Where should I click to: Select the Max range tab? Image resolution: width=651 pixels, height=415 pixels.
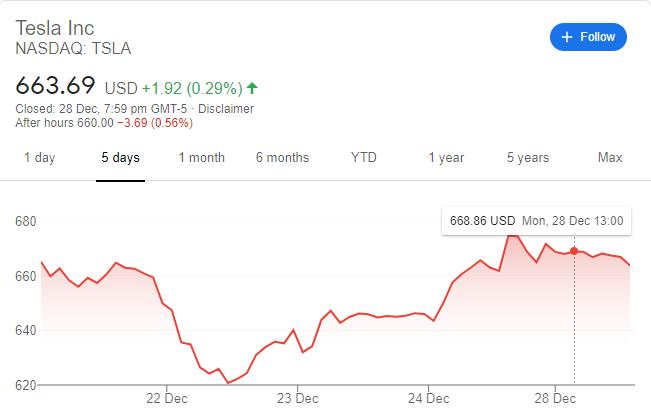click(x=610, y=158)
